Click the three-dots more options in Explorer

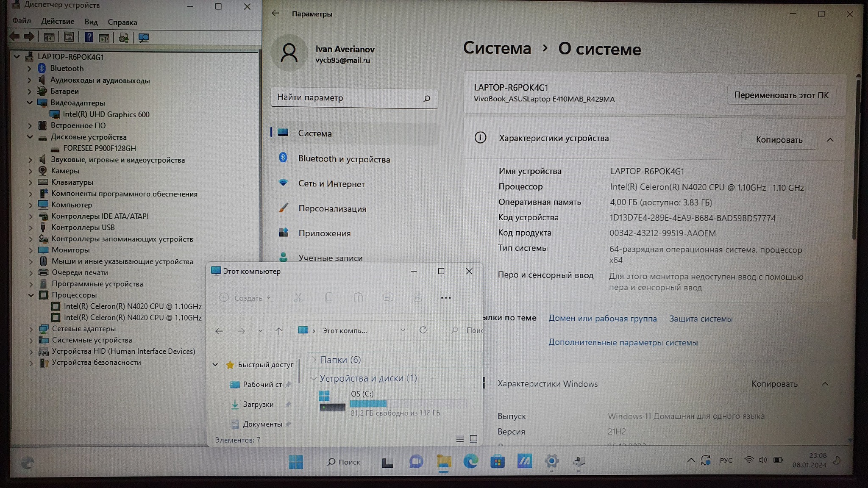[445, 298]
